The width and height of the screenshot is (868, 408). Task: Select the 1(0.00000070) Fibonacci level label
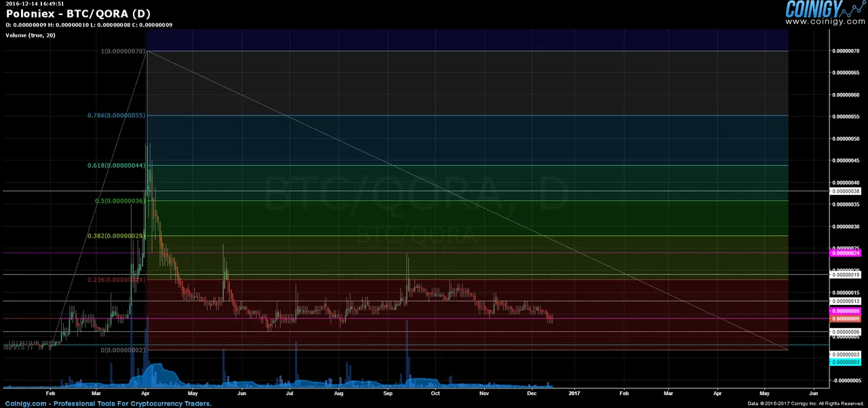pos(123,51)
